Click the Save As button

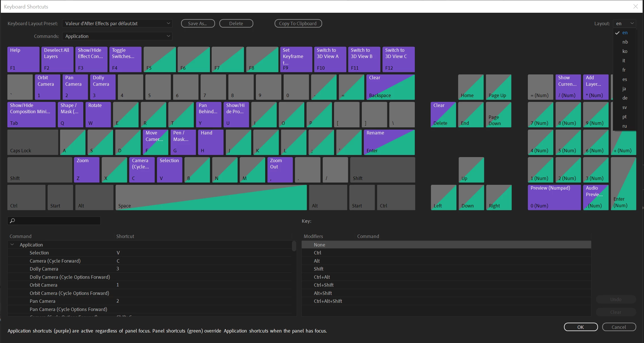coord(198,23)
